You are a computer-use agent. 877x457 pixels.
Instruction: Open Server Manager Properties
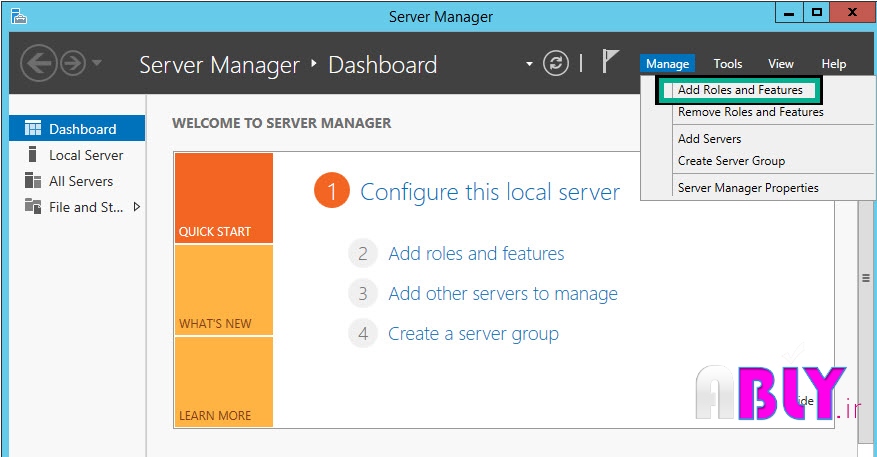pyautogui.click(x=748, y=188)
